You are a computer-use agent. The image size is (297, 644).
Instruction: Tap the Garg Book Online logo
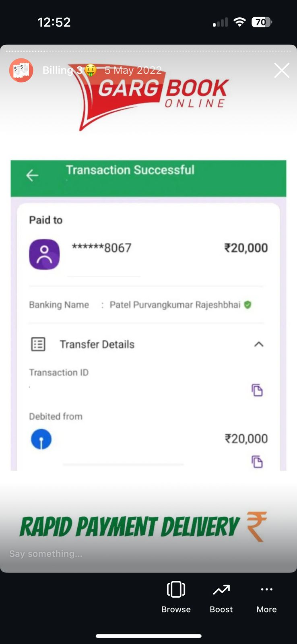click(x=153, y=97)
